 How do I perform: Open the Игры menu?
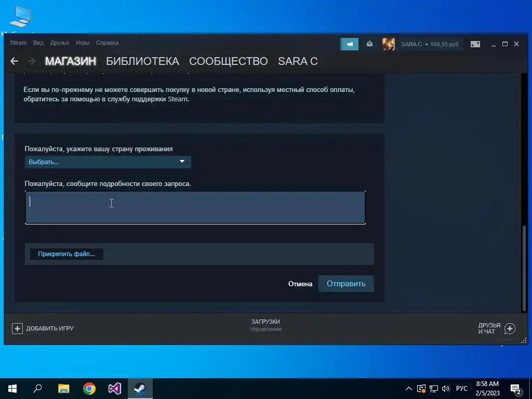(83, 43)
